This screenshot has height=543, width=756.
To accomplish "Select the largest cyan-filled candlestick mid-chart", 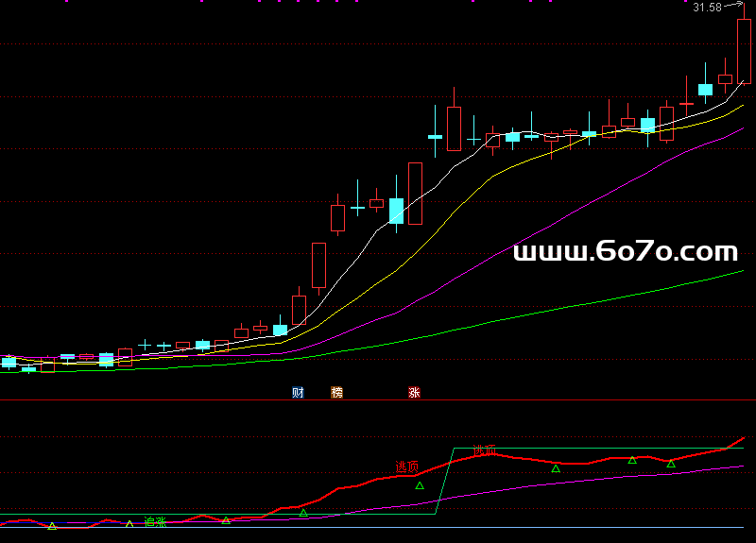I will [396, 211].
